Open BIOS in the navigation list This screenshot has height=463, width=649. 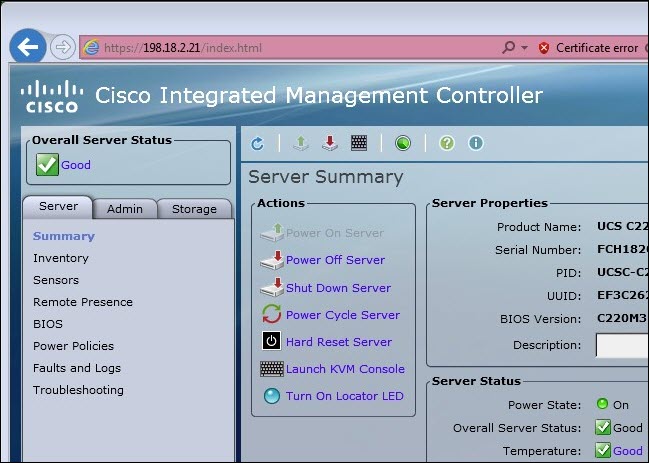click(x=48, y=324)
